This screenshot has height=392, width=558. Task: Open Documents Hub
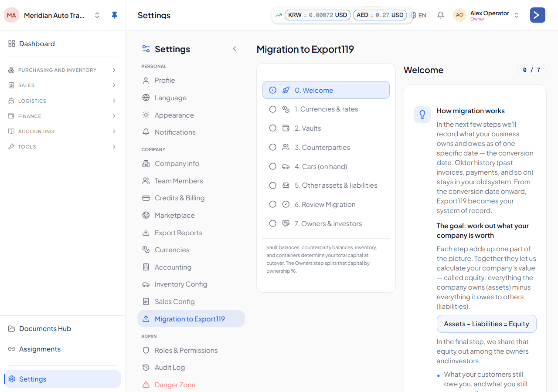tap(62, 329)
